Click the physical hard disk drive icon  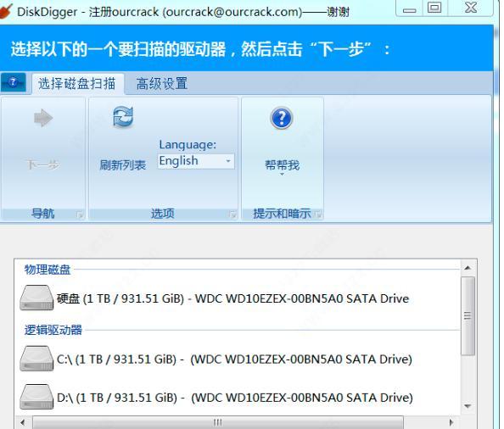[x=36, y=298]
